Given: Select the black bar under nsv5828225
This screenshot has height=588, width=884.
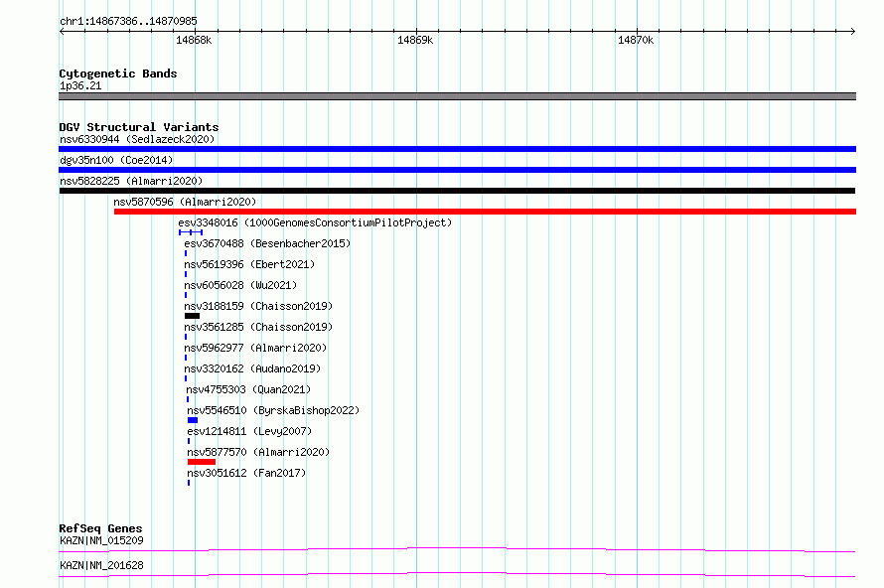Looking at the screenshot, I should pos(457,191).
